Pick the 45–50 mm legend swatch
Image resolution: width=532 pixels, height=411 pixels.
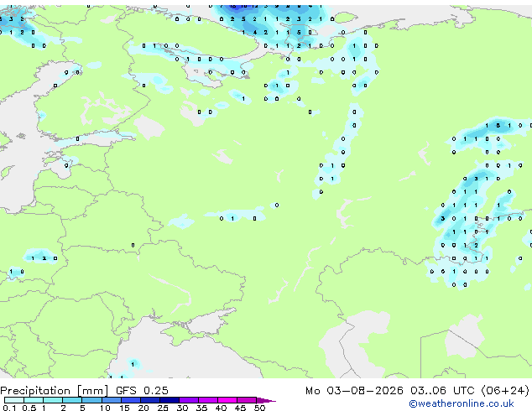tap(247, 400)
